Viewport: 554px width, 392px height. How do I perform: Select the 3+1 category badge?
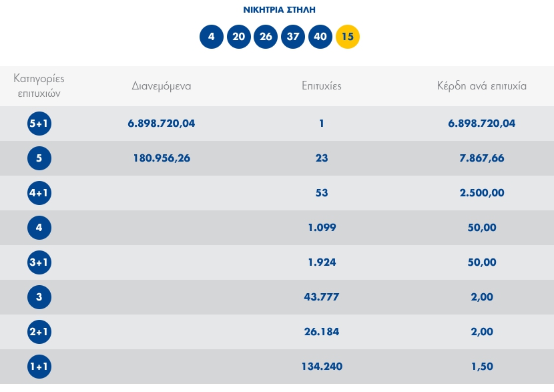(39, 262)
